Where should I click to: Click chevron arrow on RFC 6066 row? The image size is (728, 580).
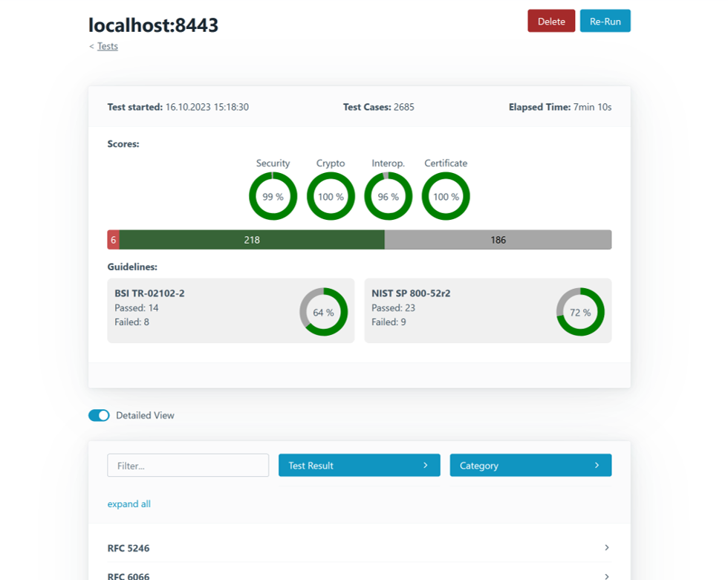click(606, 576)
